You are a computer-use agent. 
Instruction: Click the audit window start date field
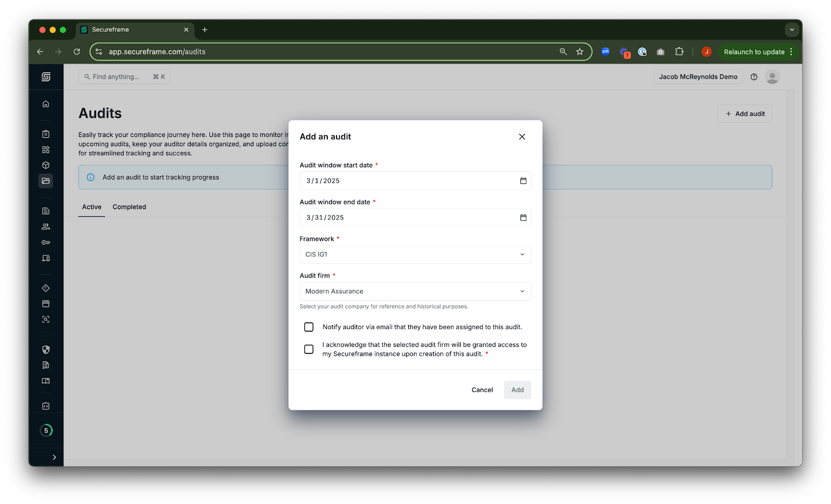(x=415, y=181)
